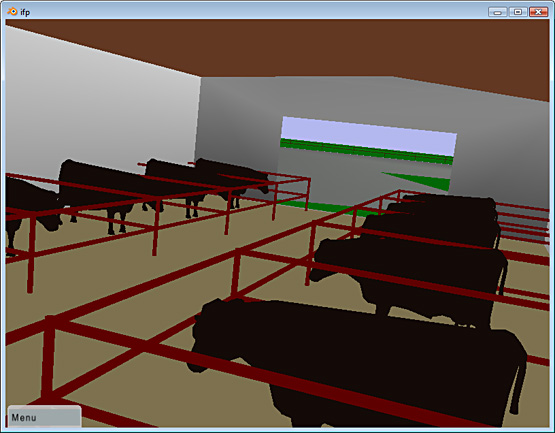Close the ifp window
Image resolution: width=555 pixels, height=433 pixels.
tap(538, 12)
